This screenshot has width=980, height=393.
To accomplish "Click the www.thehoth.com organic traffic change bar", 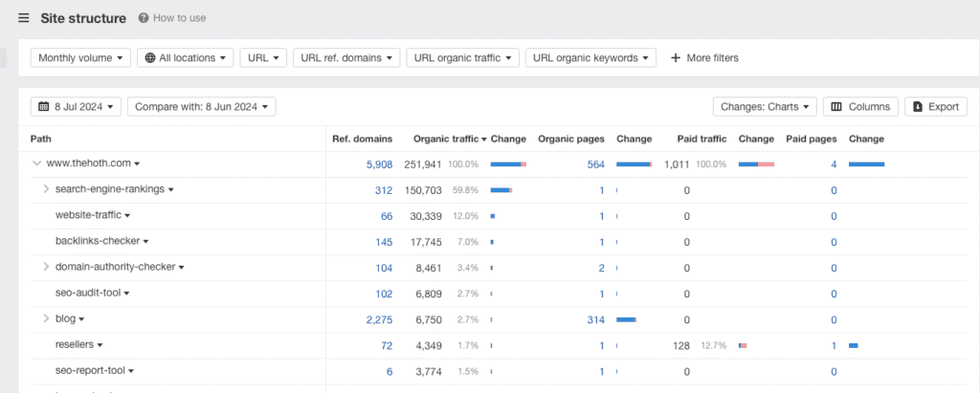I will [508, 164].
